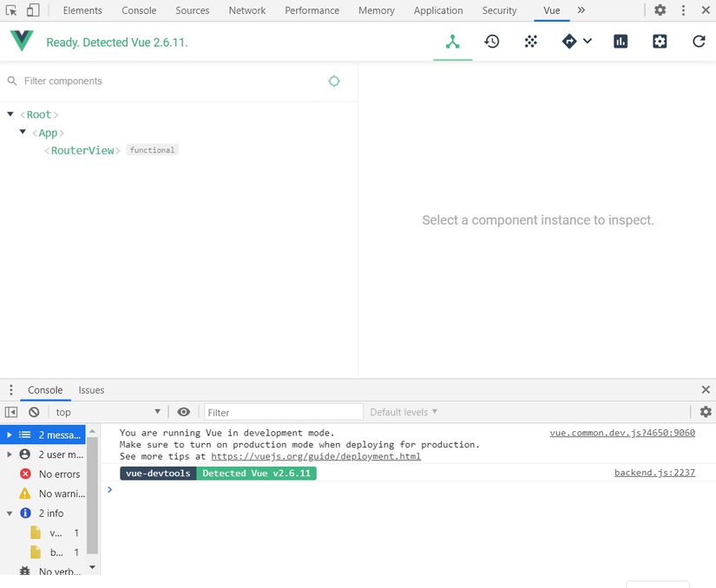The height and width of the screenshot is (588, 716).
Task: Click Select component in page target icon
Action: 334,81
